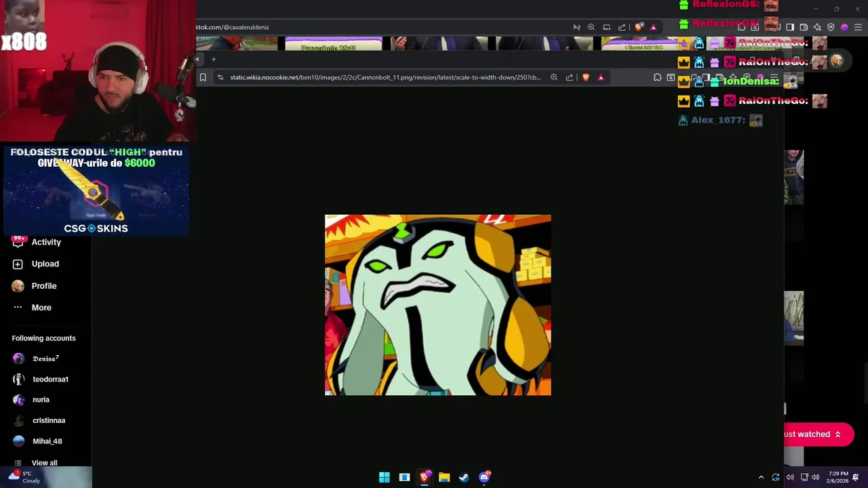Viewport: 868px width, 488px height.
Task: Open Brave VPN in TikTok window toolbar
Action: pos(831,27)
